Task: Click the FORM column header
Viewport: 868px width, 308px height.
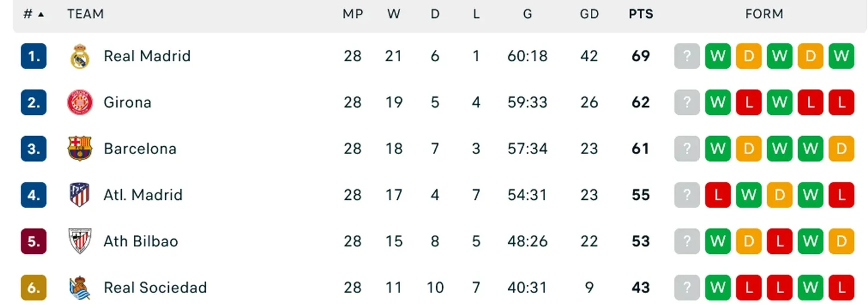Action: [764, 14]
